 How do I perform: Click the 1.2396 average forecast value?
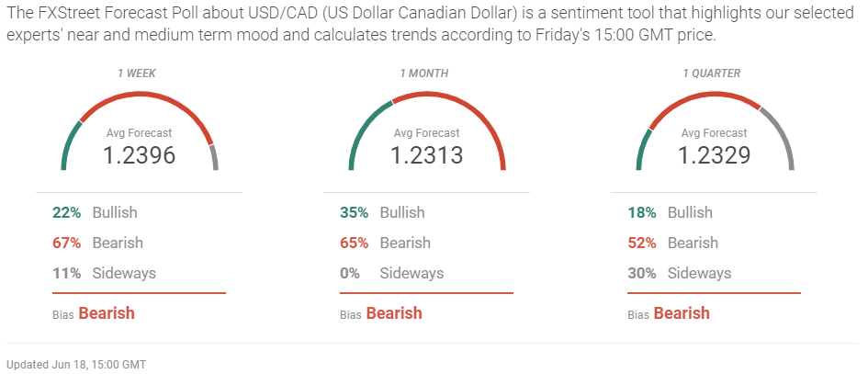pos(139,155)
